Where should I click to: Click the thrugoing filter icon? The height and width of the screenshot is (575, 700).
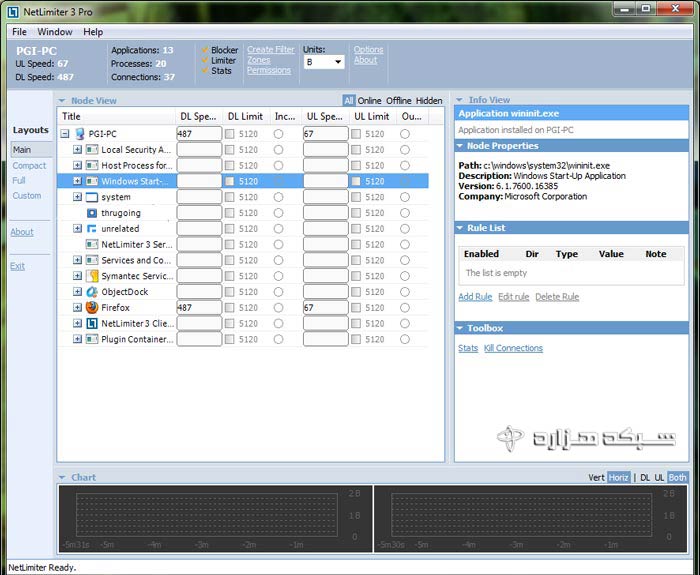pos(92,213)
